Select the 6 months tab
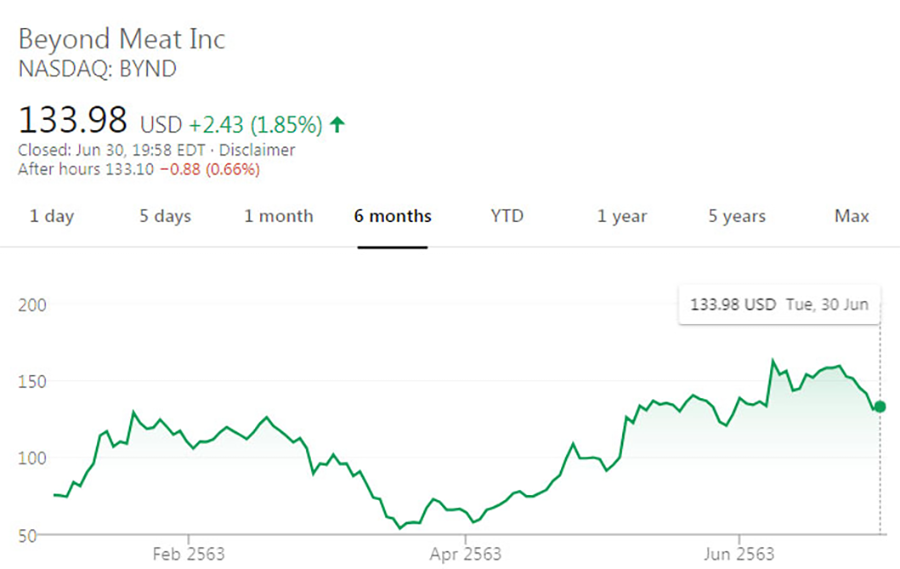 point(393,216)
